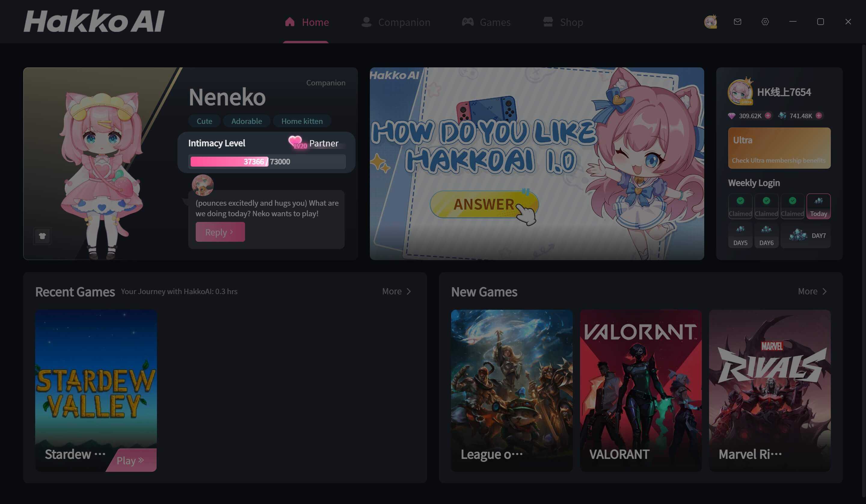Click the third Claimed login reward
866x504 pixels.
point(792,206)
